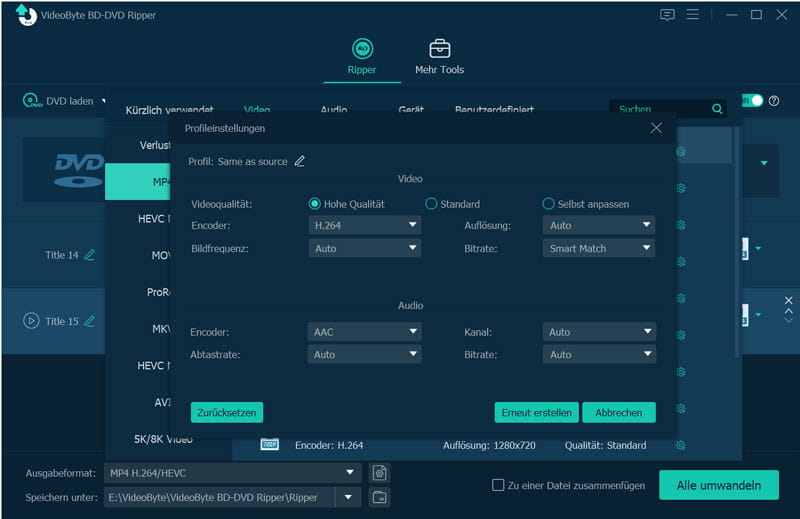This screenshot has height=519, width=800.
Task: Click the Zurücksetzen button
Action: pyautogui.click(x=227, y=412)
